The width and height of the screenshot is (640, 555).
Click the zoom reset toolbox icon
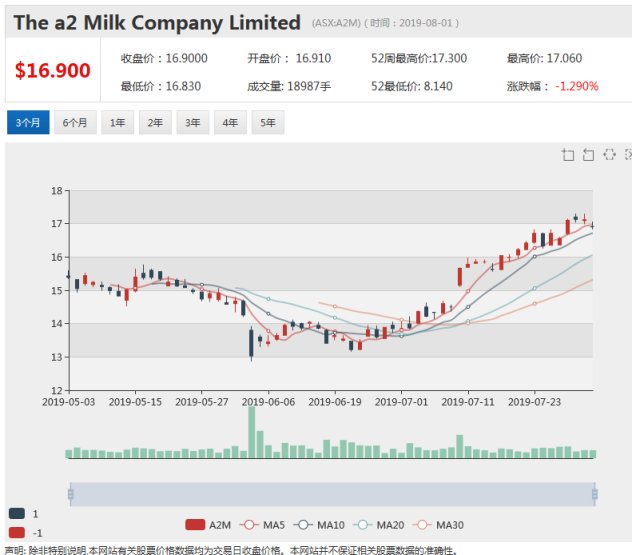(x=588, y=155)
